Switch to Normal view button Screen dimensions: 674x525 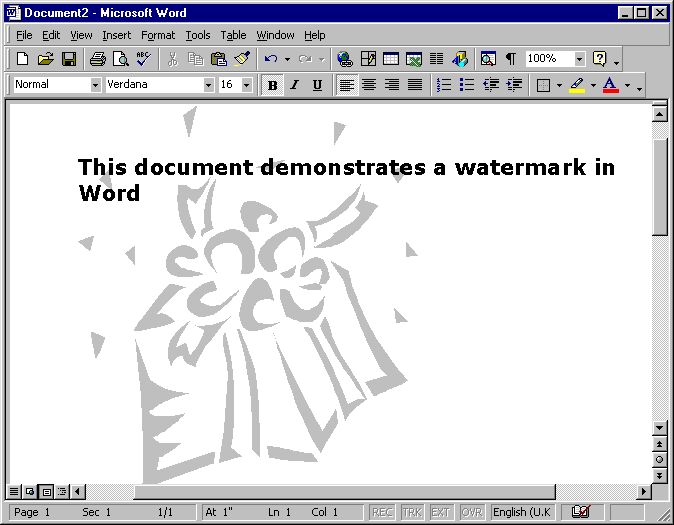14,491
